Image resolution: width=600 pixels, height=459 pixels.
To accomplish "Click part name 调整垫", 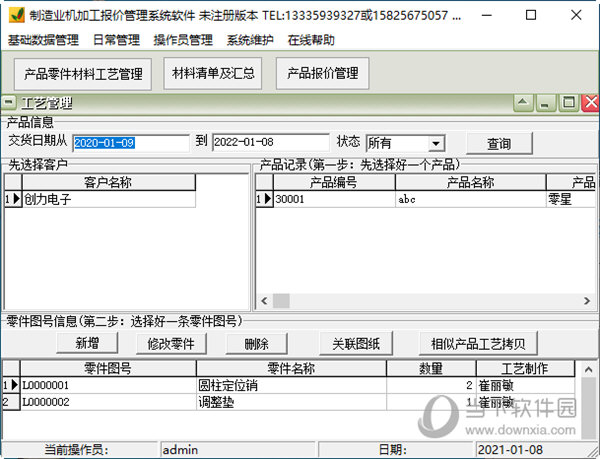I will (x=291, y=402).
